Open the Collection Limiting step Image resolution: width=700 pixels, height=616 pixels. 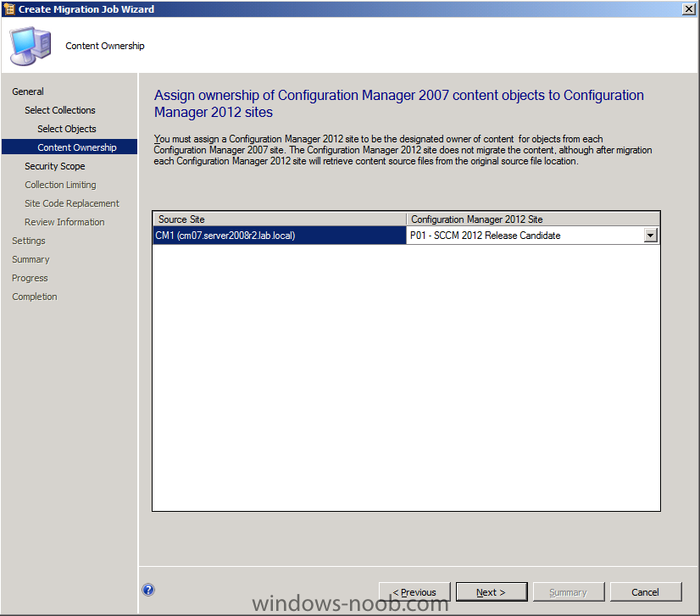pyautogui.click(x=60, y=185)
